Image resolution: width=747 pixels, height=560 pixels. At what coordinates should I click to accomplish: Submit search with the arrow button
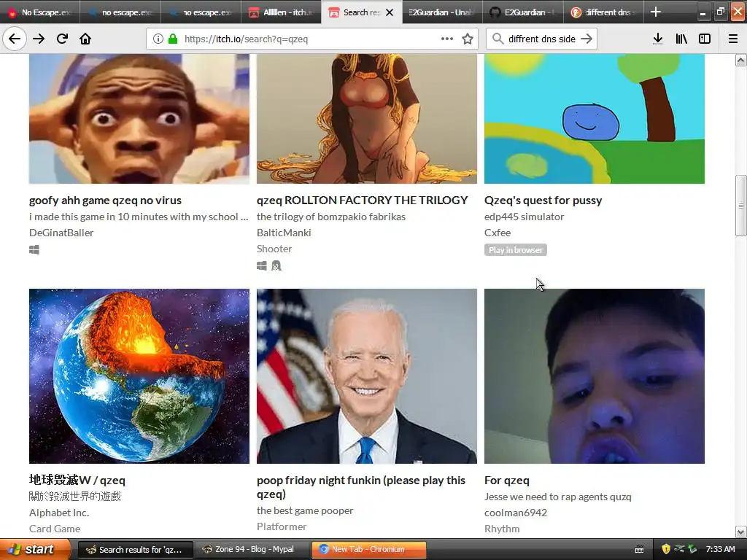(x=587, y=39)
